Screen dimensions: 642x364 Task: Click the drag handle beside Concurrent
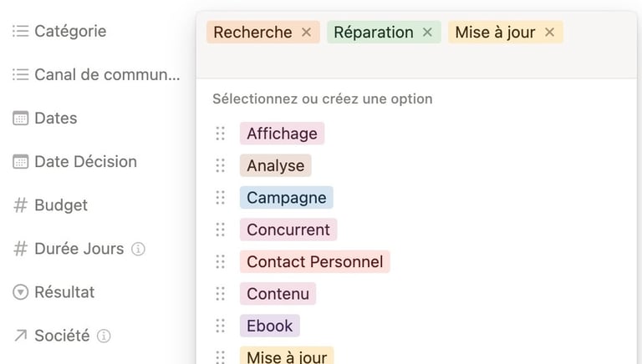tap(221, 230)
